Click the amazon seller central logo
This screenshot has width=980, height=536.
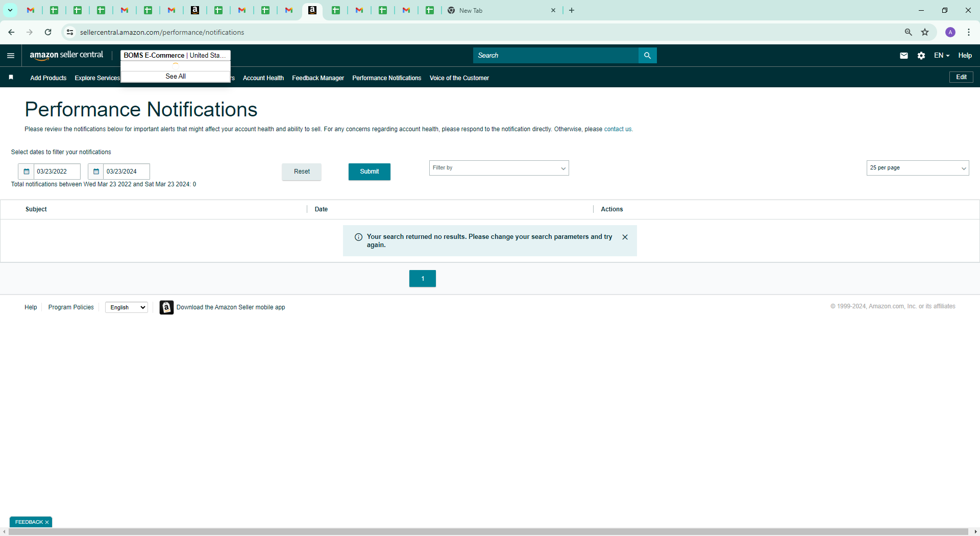[66, 55]
